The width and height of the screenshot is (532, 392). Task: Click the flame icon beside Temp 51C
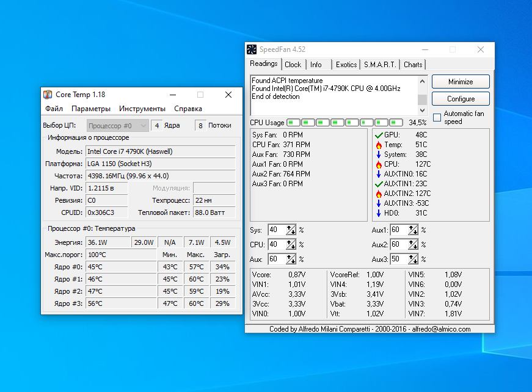pos(379,145)
